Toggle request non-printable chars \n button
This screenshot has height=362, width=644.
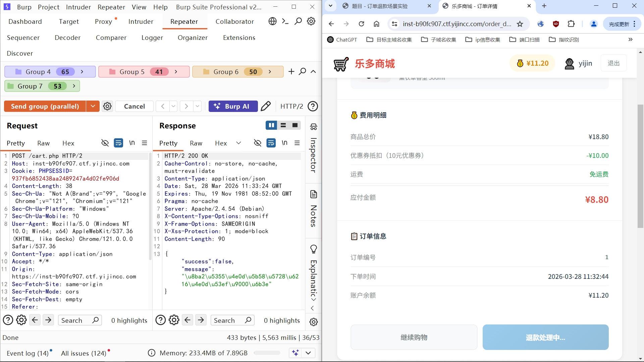[x=132, y=143]
